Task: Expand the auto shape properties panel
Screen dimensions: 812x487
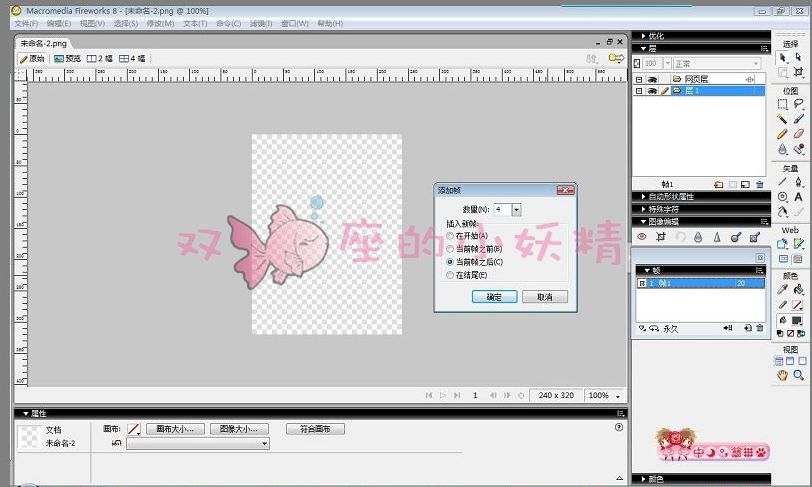Action: [643, 196]
